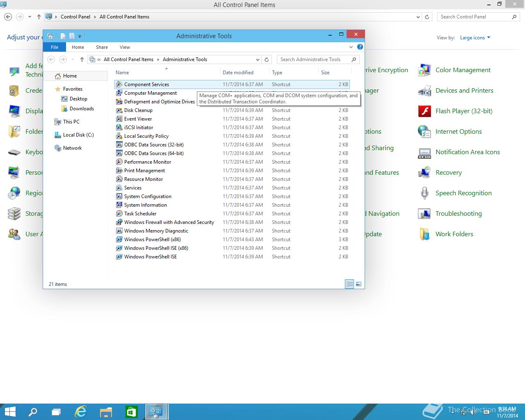
Task: Open Windows Store from the taskbar
Action: 131,412
